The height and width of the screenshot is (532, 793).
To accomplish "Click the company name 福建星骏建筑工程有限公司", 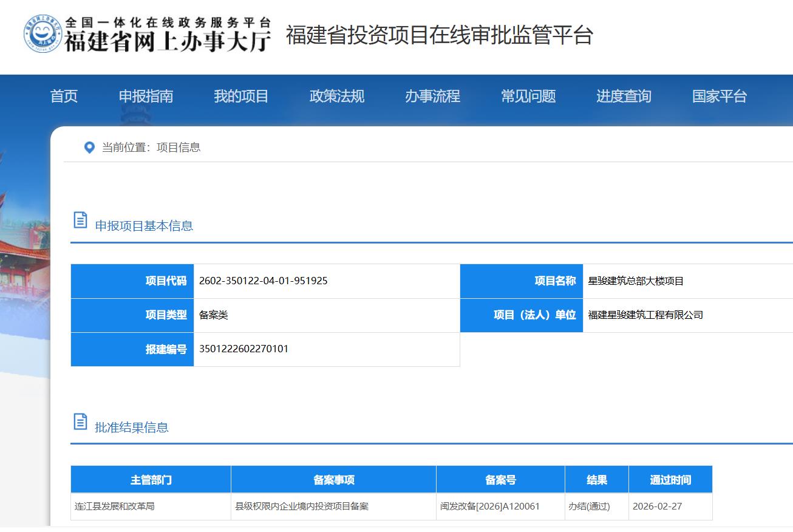I will point(645,315).
